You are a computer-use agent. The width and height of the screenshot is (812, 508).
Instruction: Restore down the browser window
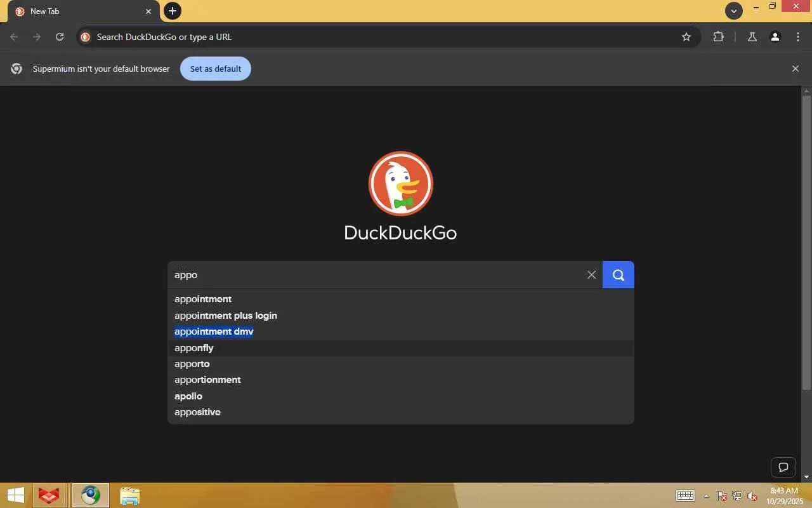point(773,7)
